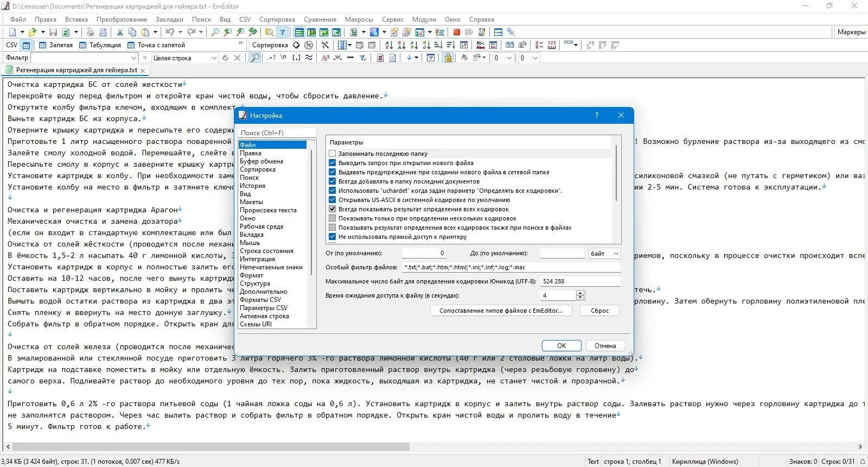Click the Redo arrow icon
This screenshot has width=868, height=467.
coord(191,32)
